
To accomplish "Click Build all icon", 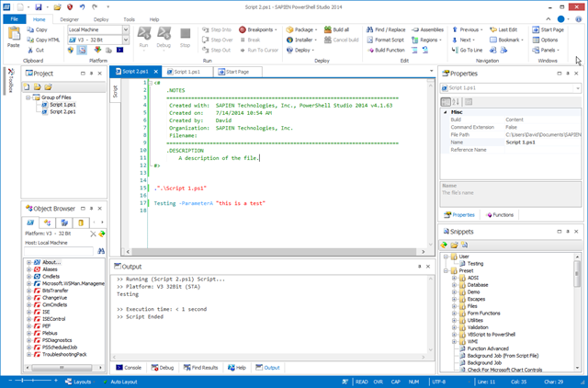I will (328, 29).
